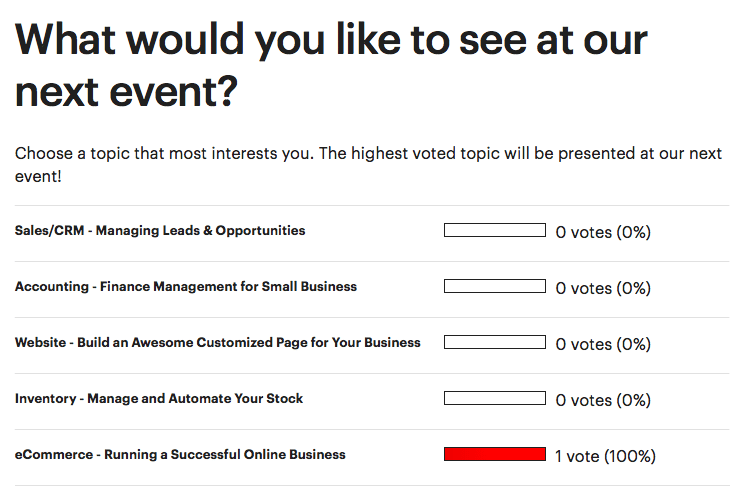Click the Inventory topic's empty vote bar

tap(494, 399)
